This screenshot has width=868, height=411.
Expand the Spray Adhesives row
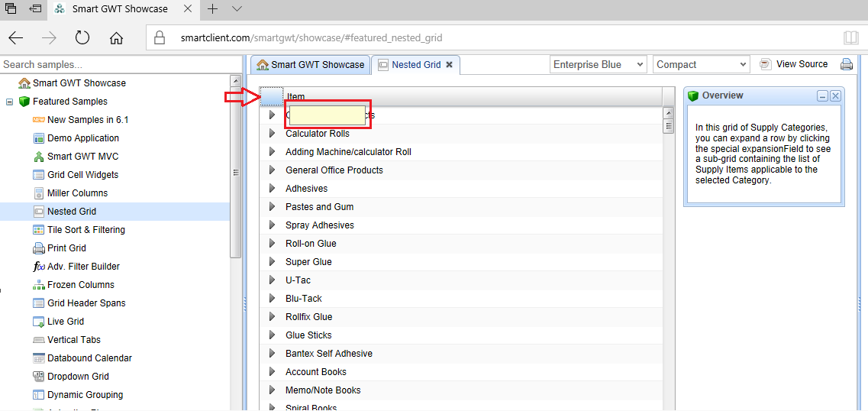272,225
